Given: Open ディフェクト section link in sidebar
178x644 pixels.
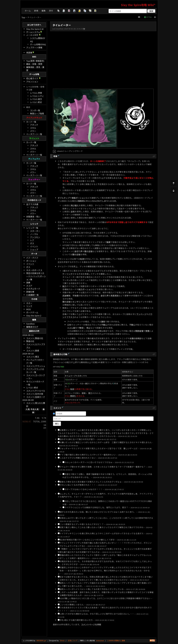Looking at the screenshot, I should pyautogui.click(x=34, y=159).
